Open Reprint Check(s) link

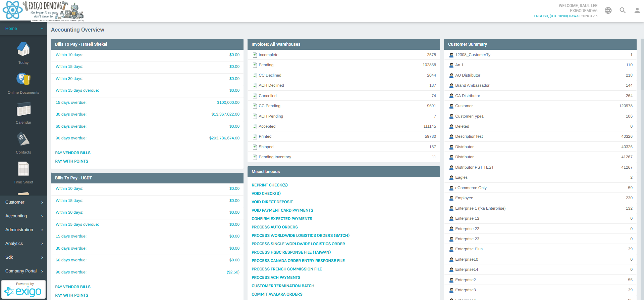pyautogui.click(x=270, y=185)
